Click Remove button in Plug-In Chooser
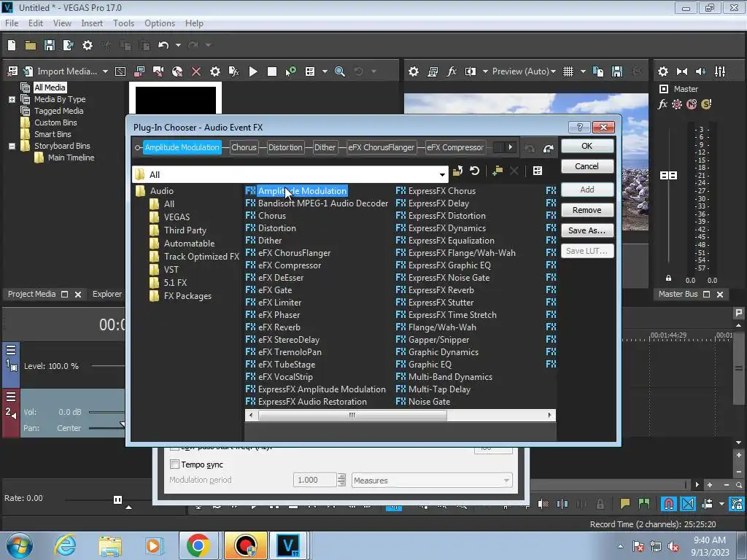The width and height of the screenshot is (747, 560). coord(587,210)
